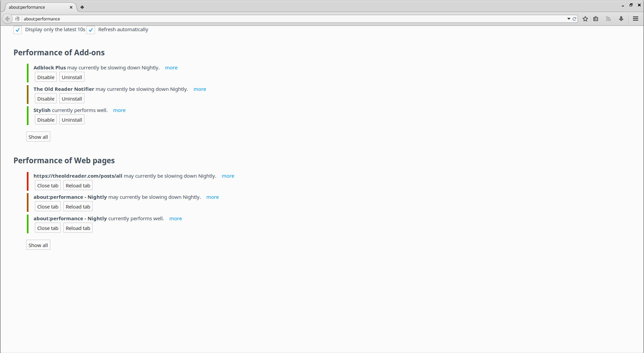
Task: Show all add-ons button
Action: coord(38,137)
